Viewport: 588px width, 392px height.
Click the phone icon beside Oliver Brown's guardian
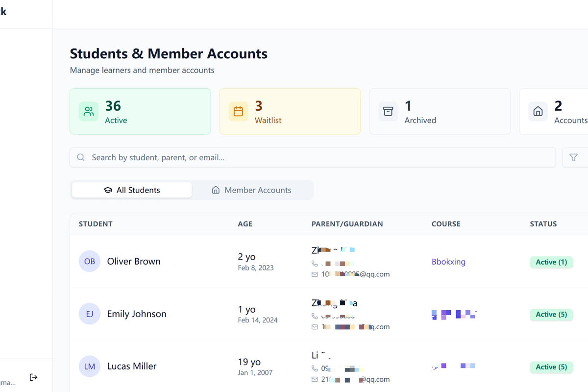coord(315,263)
